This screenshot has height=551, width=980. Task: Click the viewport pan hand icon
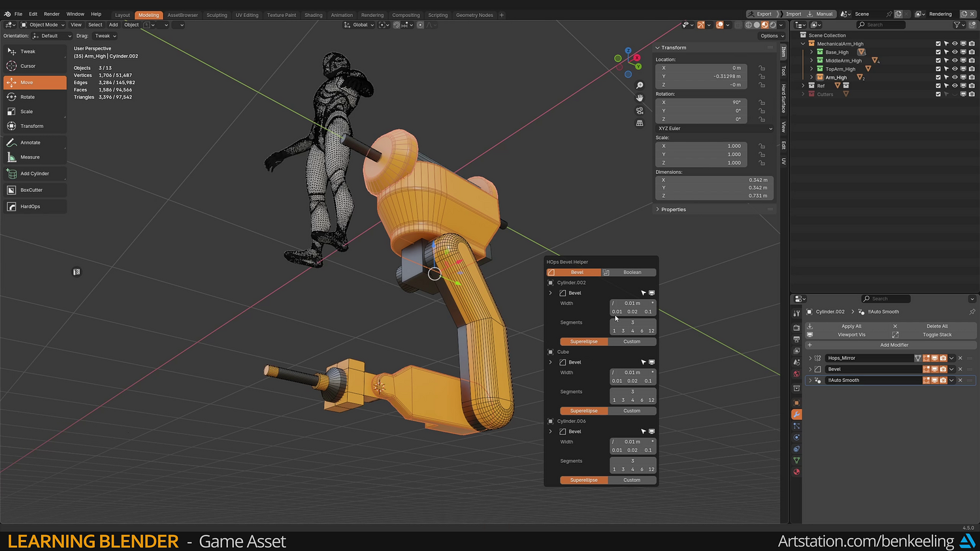tap(640, 98)
